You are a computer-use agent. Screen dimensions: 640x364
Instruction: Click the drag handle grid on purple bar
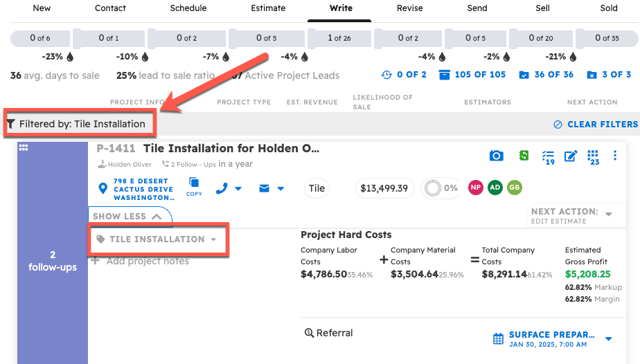pos(23,147)
